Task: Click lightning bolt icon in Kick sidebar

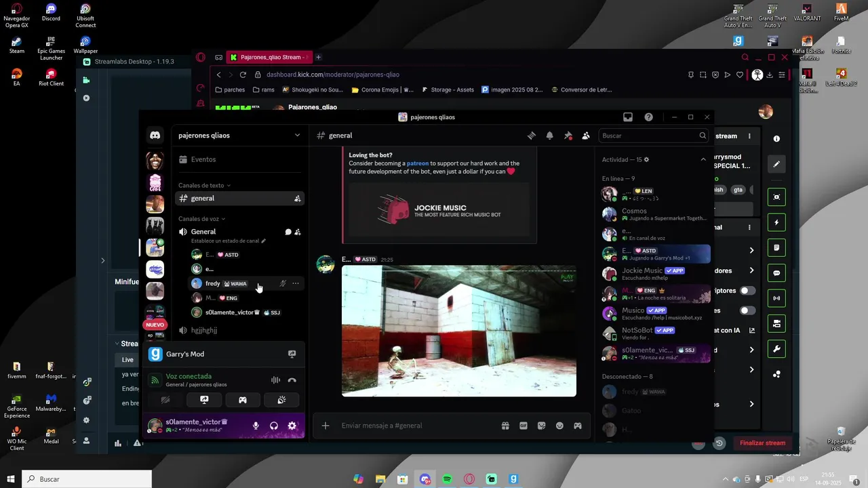Action: click(776, 222)
